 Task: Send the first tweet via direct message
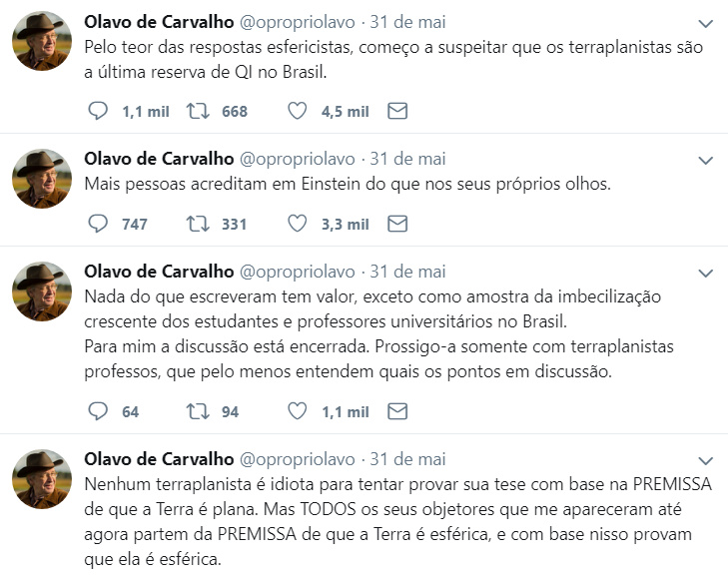tap(396, 111)
